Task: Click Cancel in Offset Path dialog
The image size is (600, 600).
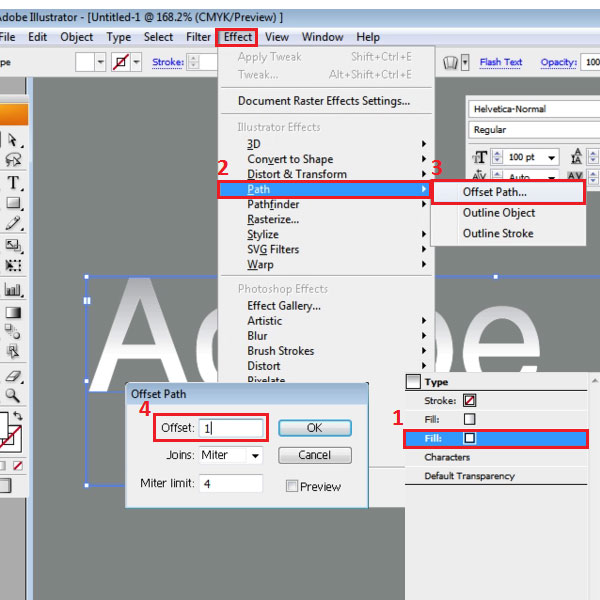Action: [315, 455]
